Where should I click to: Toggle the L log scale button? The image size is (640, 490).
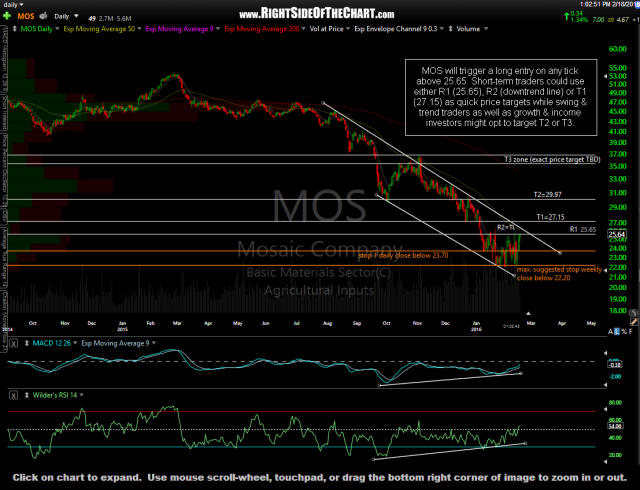617,332
